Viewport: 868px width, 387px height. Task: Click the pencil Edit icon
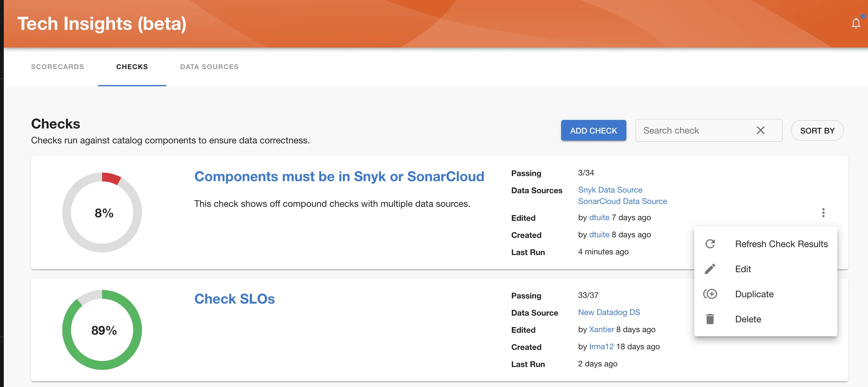(x=710, y=269)
